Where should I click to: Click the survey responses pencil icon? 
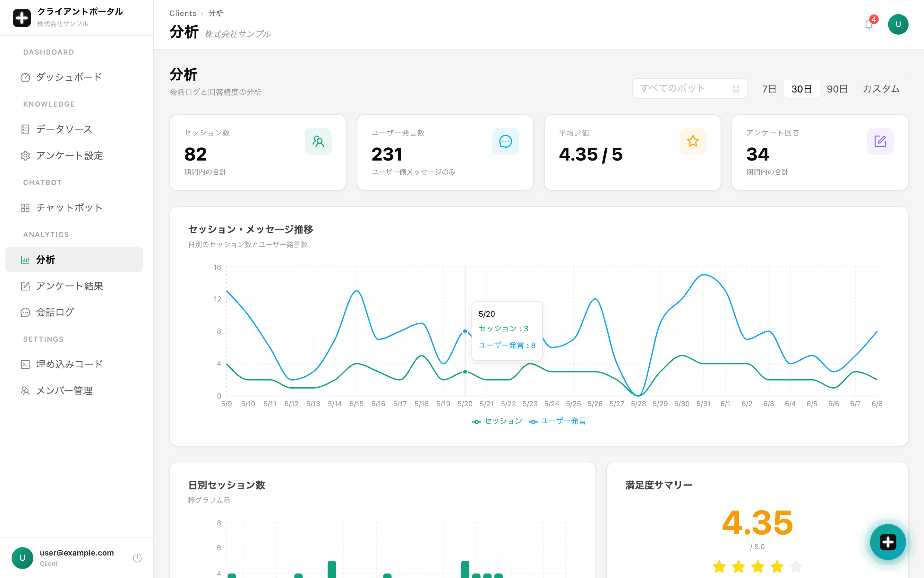tap(880, 141)
